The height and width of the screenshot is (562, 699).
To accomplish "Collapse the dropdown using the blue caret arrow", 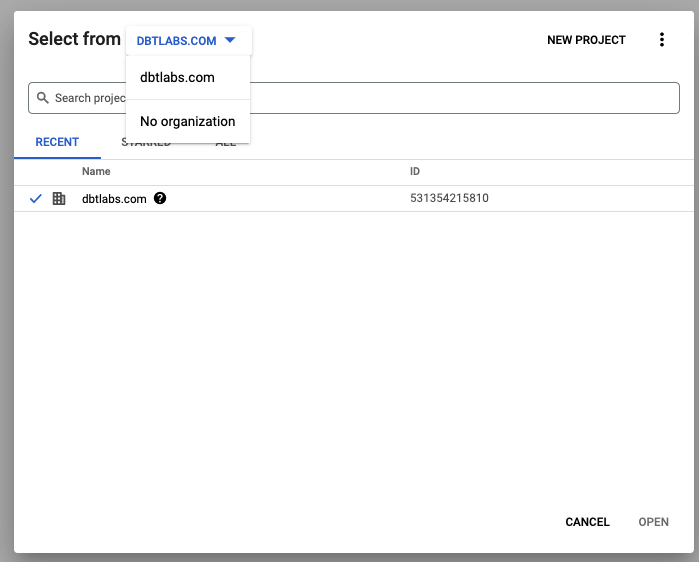I will (x=230, y=40).
